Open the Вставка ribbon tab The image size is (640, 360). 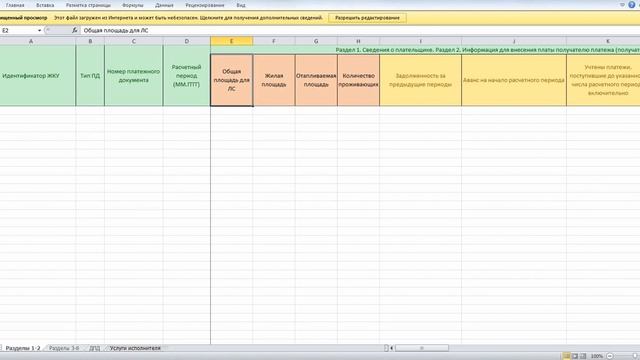click(x=45, y=5)
